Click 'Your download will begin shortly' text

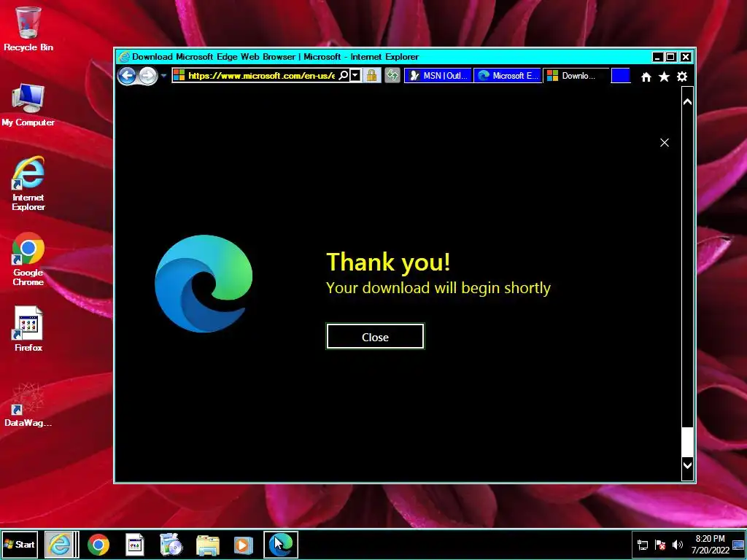[x=438, y=287]
